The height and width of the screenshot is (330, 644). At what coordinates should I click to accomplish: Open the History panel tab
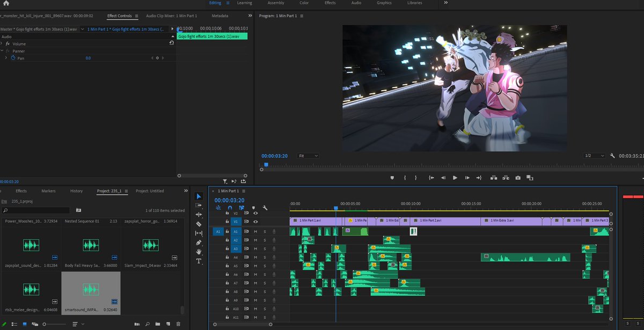(76, 191)
